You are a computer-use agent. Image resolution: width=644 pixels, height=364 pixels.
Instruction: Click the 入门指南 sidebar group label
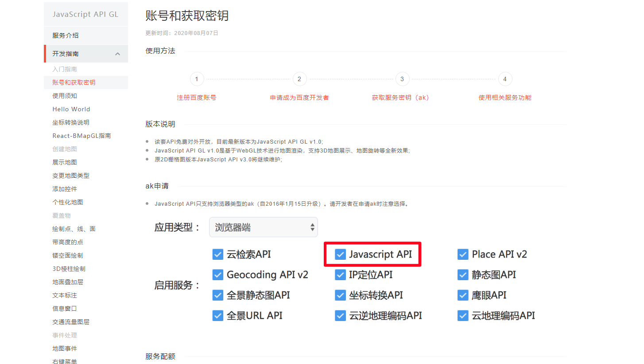pyautogui.click(x=65, y=69)
